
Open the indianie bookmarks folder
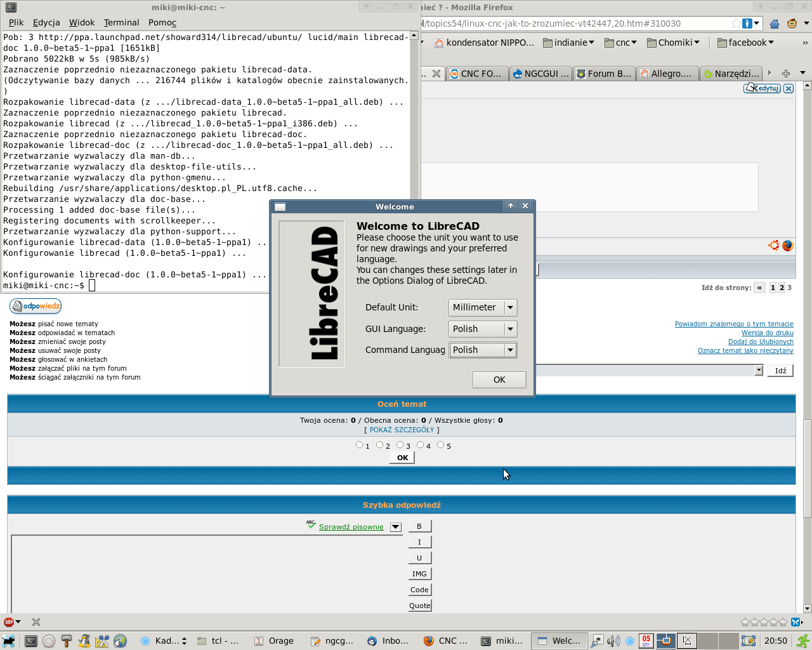coord(569,43)
